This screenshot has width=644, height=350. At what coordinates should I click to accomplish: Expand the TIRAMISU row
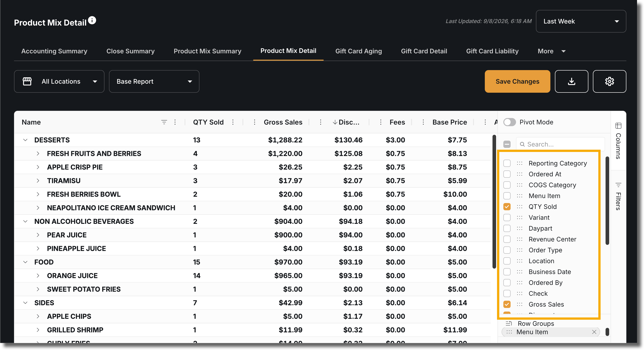click(38, 180)
